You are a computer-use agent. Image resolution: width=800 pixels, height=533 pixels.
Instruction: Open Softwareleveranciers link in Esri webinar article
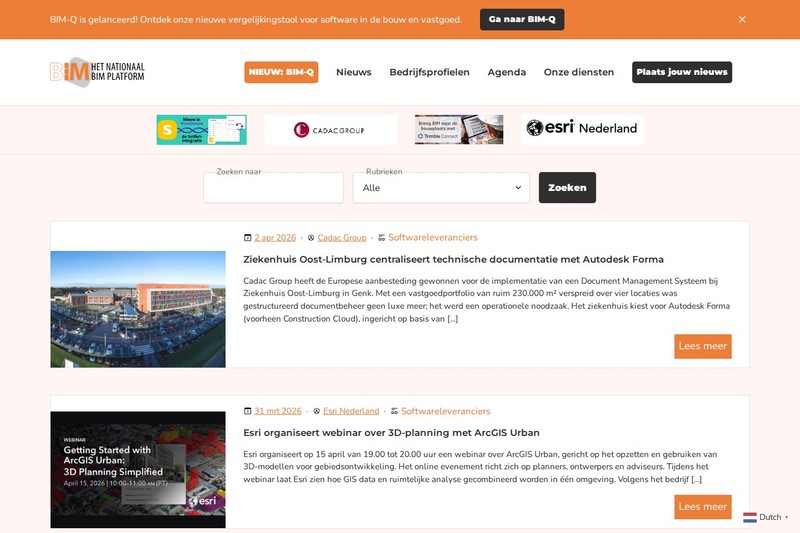445,411
